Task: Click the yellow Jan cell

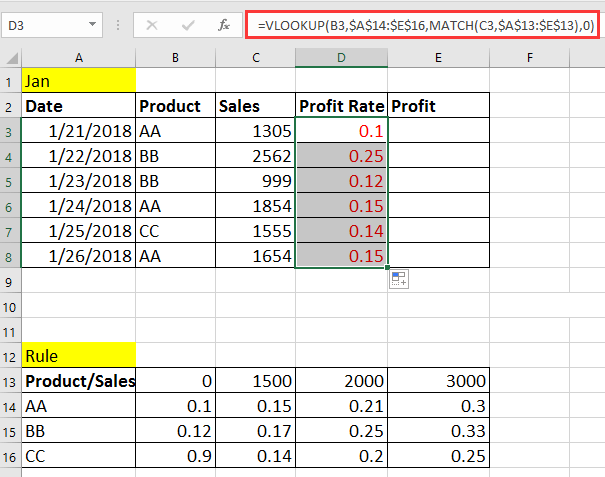Action: point(79,81)
